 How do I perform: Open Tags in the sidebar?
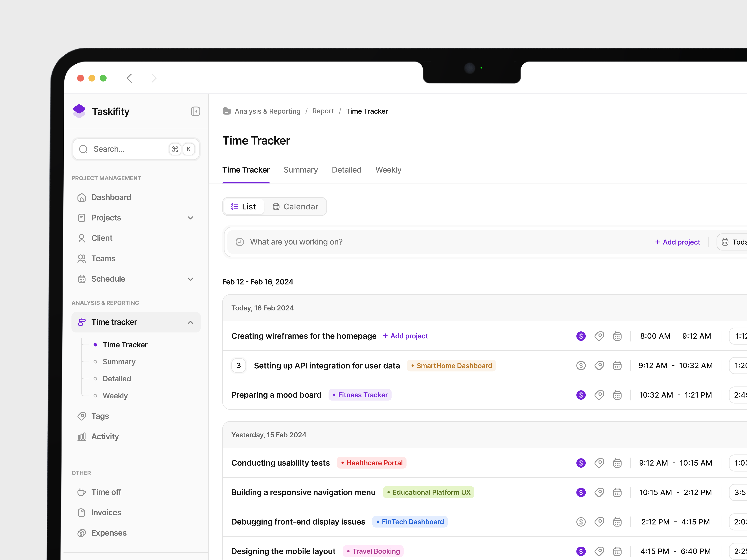click(x=136, y=416)
